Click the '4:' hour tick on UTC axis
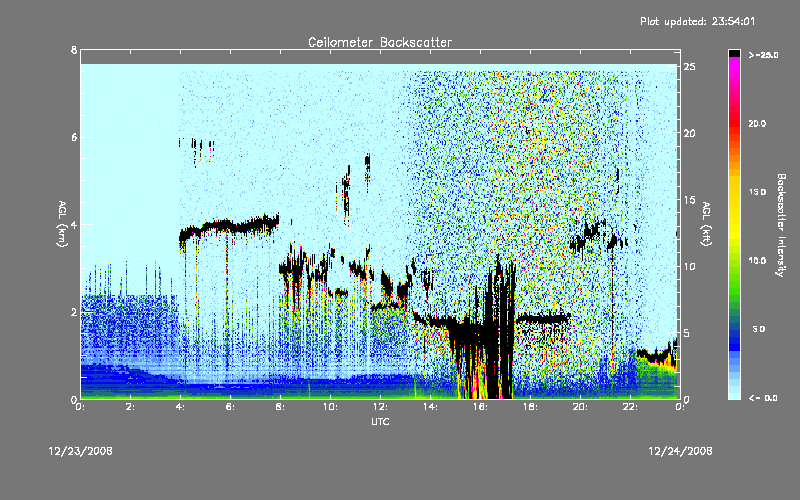Viewport: 800px width, 500px height. pos(180,407)
